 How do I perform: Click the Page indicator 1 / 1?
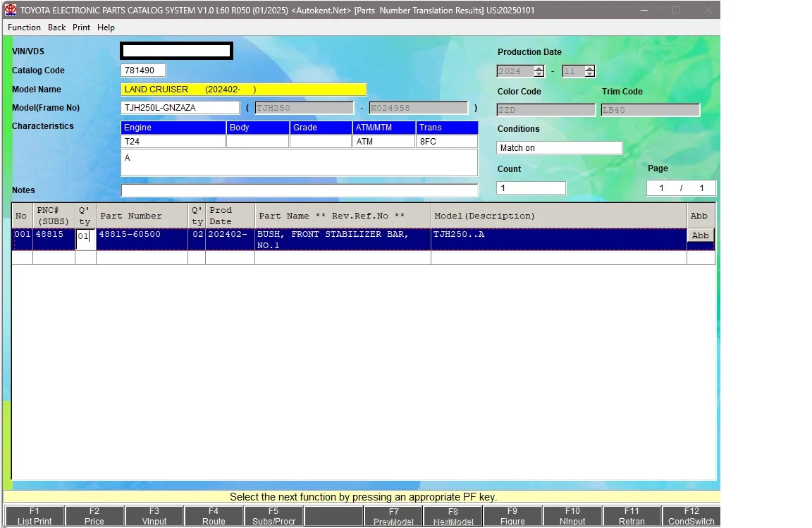681,188
